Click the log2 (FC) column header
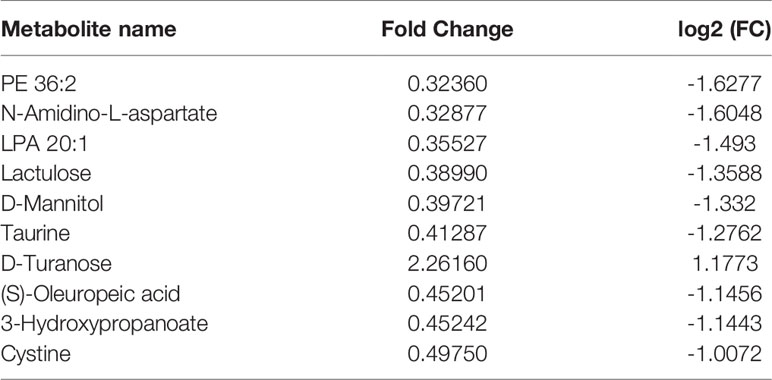Screen dimensions: 772x380 coord(724,31)
